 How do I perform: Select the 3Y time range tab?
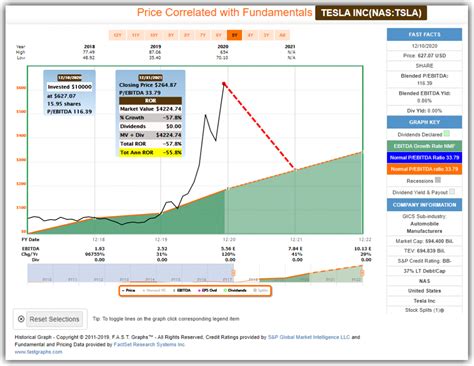pyautogui.click(x=266, y=35)
